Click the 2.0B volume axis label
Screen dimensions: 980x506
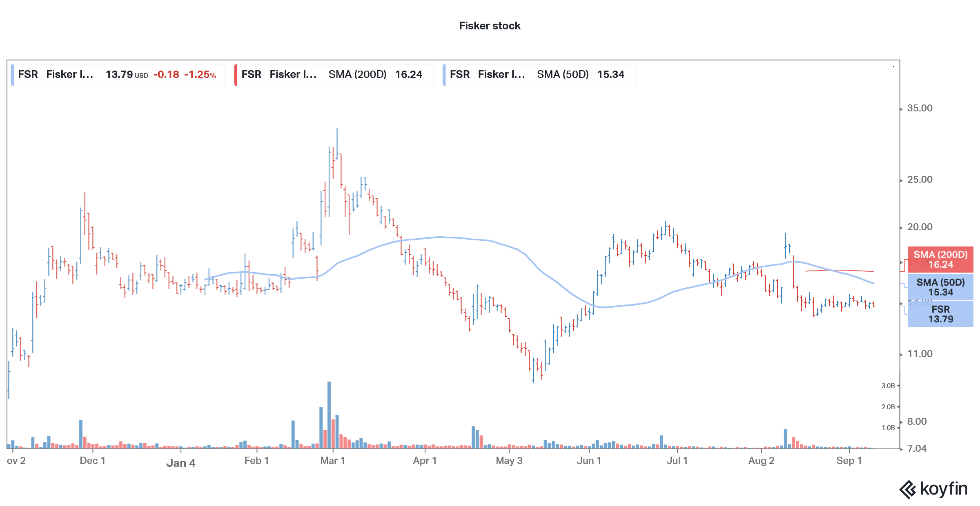pos(888,407)
